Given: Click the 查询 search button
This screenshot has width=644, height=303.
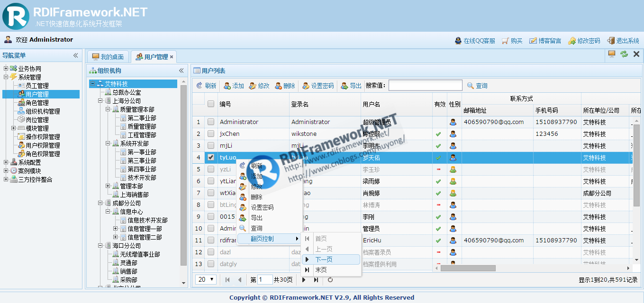Looking at the screenshot, I should [477, 86].
